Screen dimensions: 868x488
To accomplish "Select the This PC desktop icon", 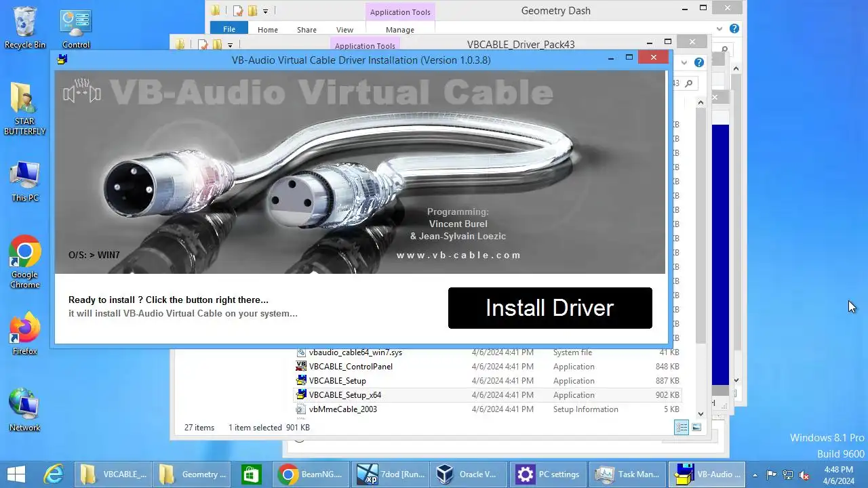I will [25, 182].
